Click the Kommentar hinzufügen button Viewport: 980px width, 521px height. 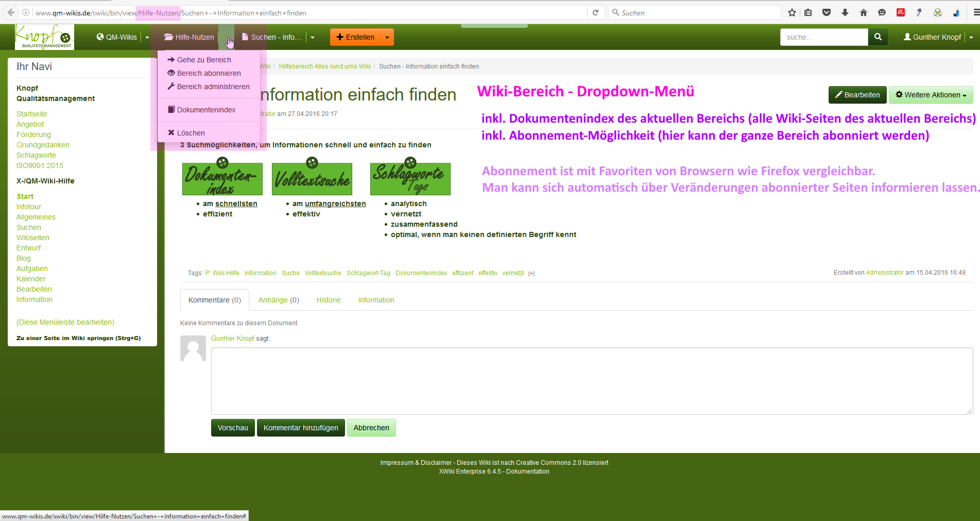pos(301,428)
